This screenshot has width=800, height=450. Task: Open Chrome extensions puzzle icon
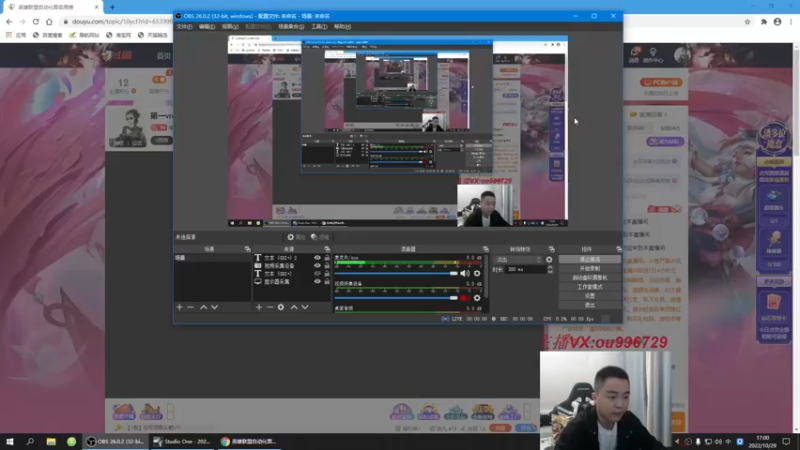[764, 21]
